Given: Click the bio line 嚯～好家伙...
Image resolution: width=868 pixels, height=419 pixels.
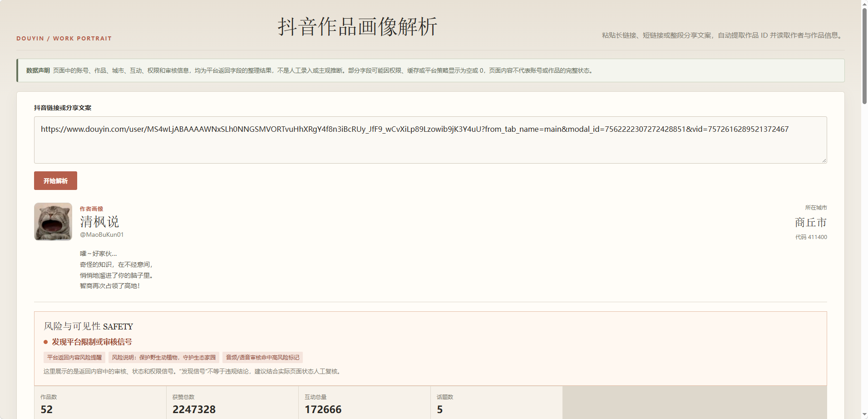Looking at the screenshot, I should click(99, 254).
